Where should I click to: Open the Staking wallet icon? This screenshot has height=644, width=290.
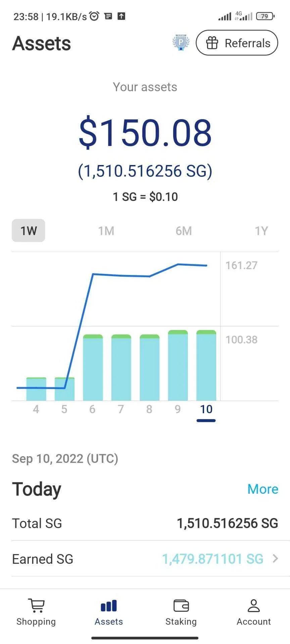point(181,606)
